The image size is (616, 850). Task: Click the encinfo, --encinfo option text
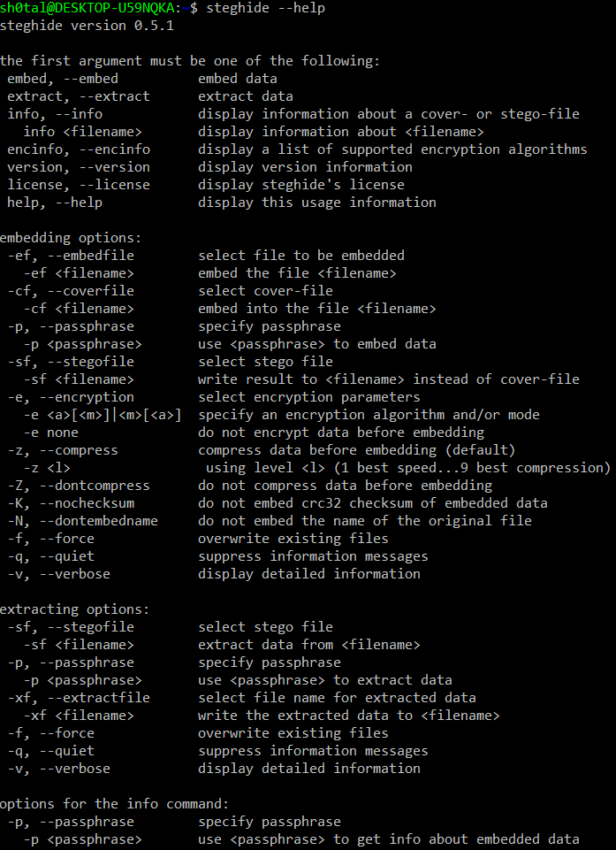[79, 149]
